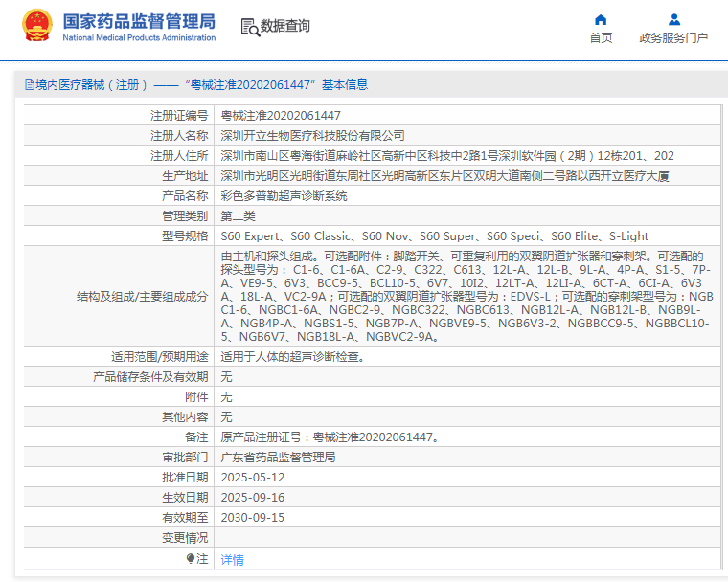Click the NMPA national emblem logo

(37, 26)
